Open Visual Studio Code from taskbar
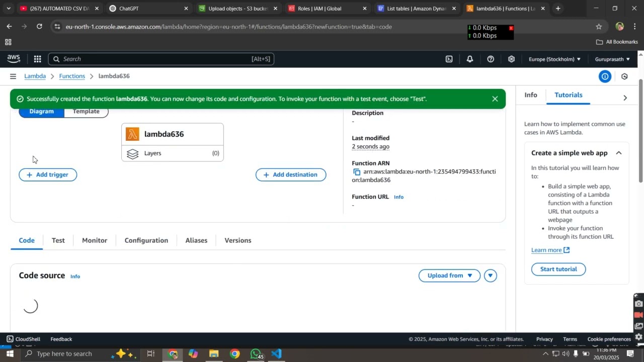This screenshot has width=644, height=362. point(276,354)
